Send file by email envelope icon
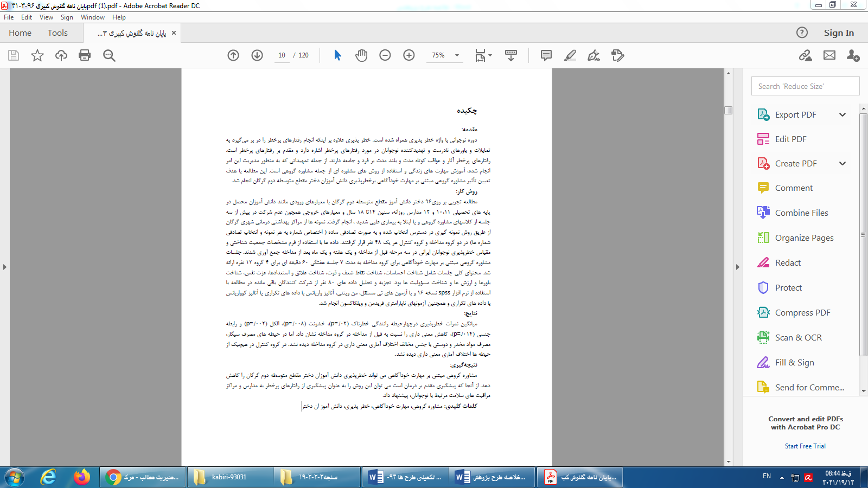This screenshot has height=488, width=868. pos(829,55)
